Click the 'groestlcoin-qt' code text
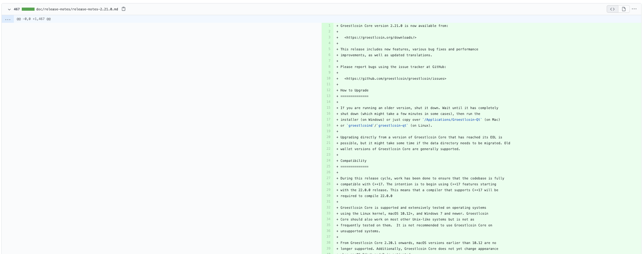The height and width of the screenshot is (254, 644). [x=392, y=126]
